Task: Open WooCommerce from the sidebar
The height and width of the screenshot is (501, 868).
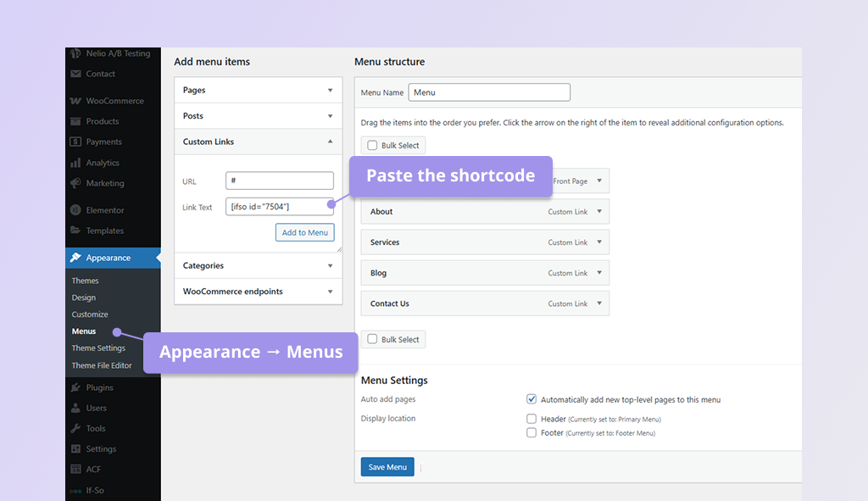Action: click(x=105, y=100)
